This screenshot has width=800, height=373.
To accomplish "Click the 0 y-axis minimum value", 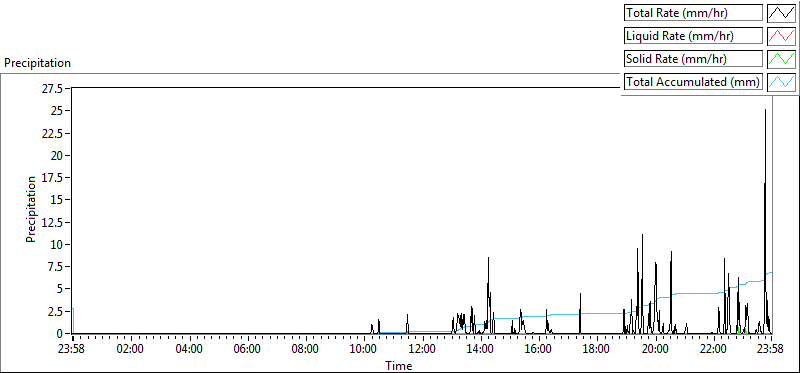I will 60,333.
